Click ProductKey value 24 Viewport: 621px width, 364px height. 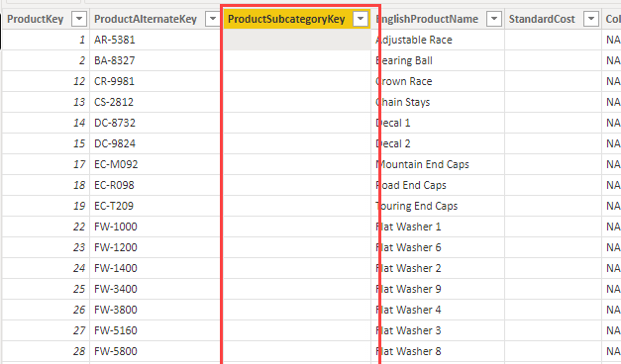(x=46, y=268)
